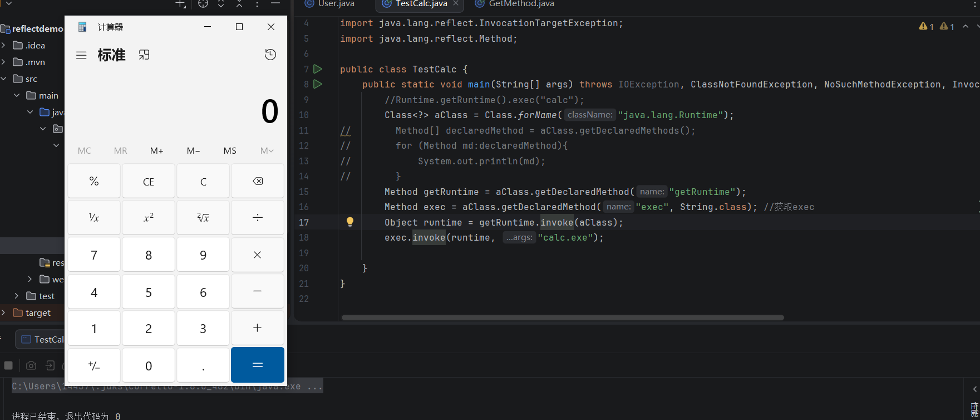Screen dimensions: 980x420
Task: Open the Calculator navigation hamburger menu
Action: click(x=81, y=55)
